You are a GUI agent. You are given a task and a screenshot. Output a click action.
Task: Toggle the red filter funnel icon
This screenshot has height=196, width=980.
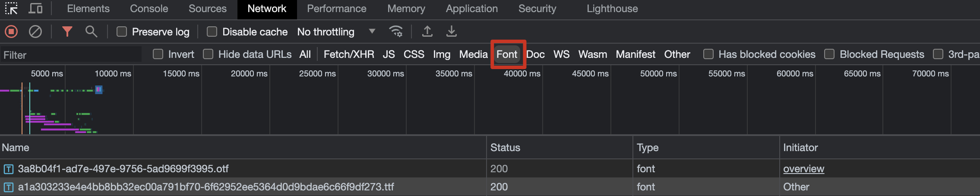67,32
